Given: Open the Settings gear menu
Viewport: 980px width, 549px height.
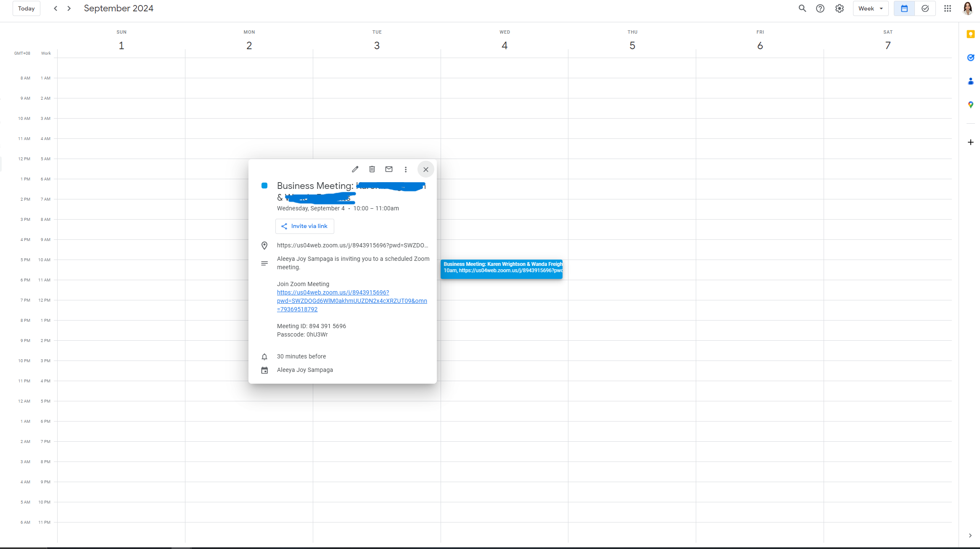Looking at the screenshot, I should 840,8.
